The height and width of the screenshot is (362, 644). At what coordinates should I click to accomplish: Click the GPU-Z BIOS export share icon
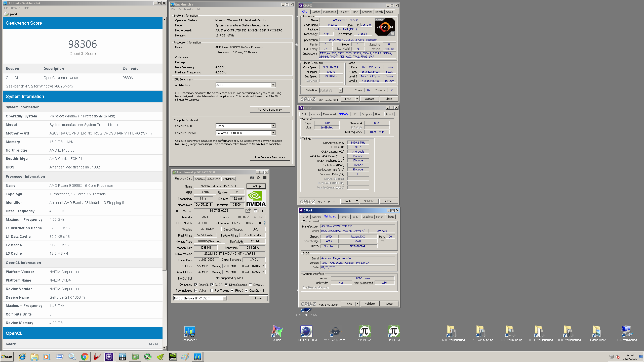click(x=248, y=211)
